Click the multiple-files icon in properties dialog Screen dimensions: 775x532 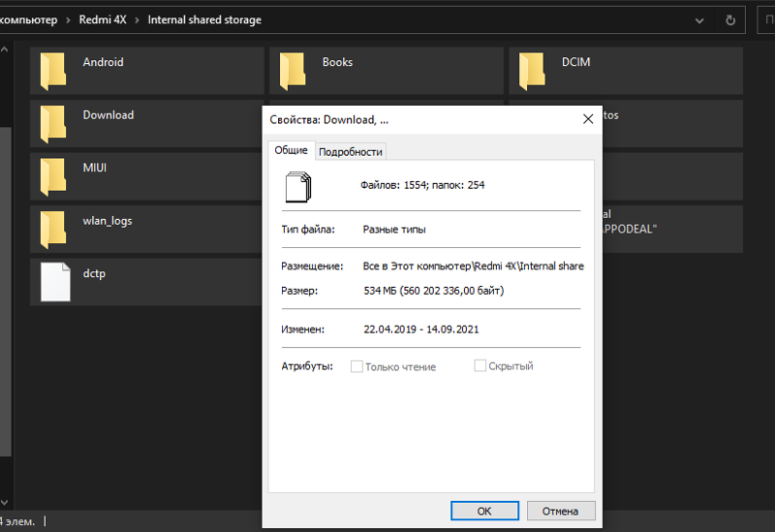(298, 185)
